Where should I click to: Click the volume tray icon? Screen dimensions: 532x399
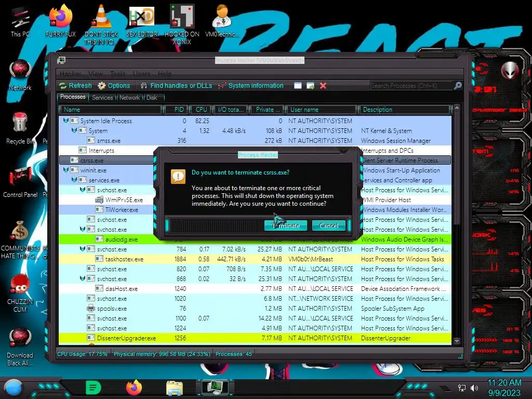(474, 388)
